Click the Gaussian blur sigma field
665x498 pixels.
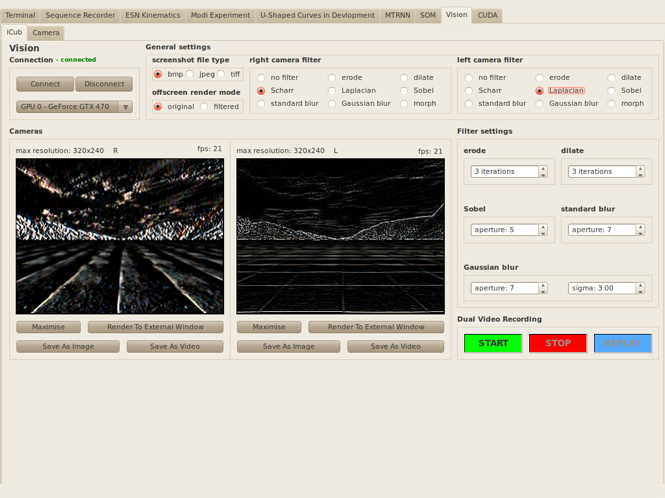tap(602, 288)
